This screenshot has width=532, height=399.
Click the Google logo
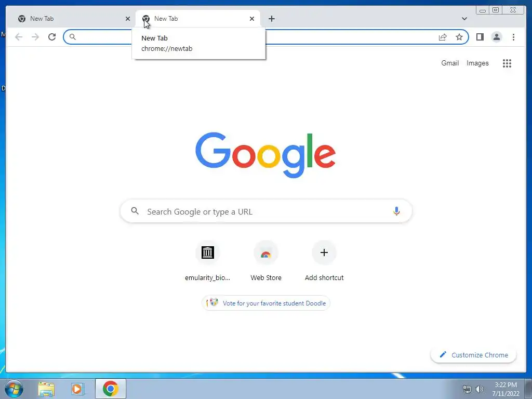pyautogui.click(x=265, y=155)
